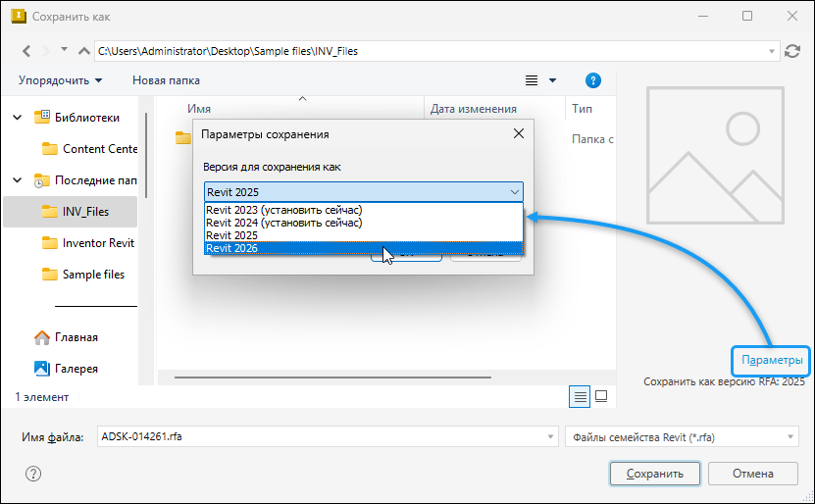Choose Revit 2023 (установить сейчас)
Image resolution: width=815 pixels, height=504 pixels.
point(363,210)
